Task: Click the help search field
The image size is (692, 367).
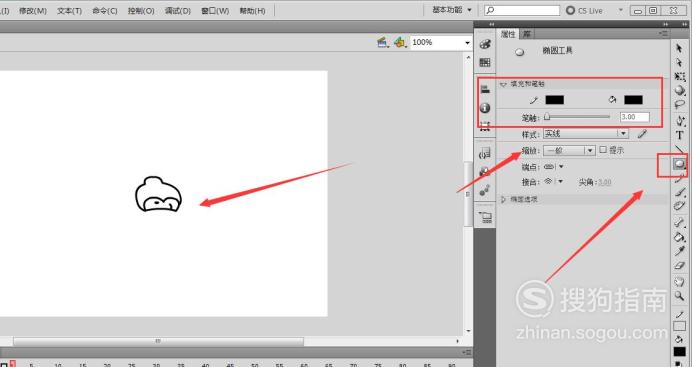Action: pos(522,10)
